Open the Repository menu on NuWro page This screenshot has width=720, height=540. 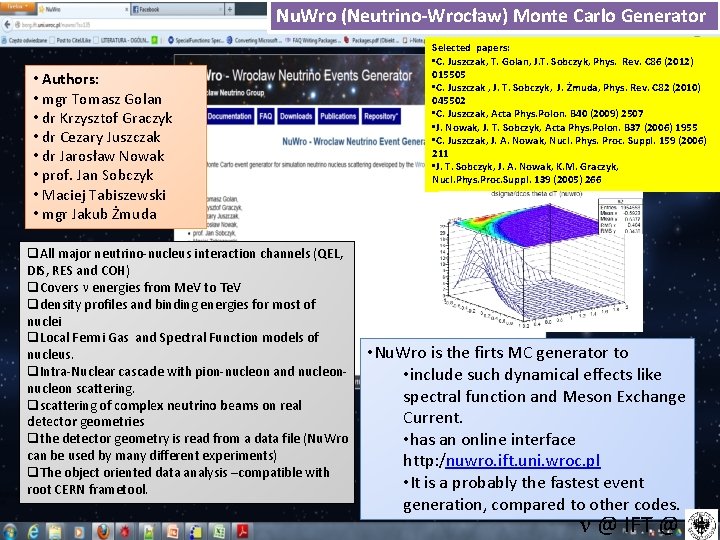381,116
